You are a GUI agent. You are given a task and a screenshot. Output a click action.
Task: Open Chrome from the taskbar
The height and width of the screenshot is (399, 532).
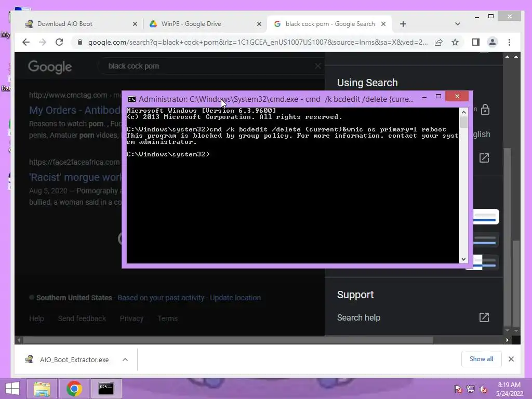pos(74,389)
